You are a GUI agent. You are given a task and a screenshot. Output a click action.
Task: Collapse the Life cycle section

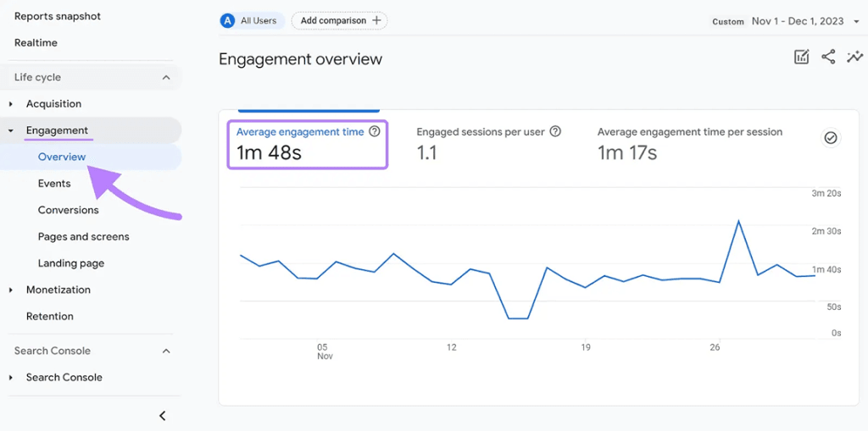click(166, 78)
